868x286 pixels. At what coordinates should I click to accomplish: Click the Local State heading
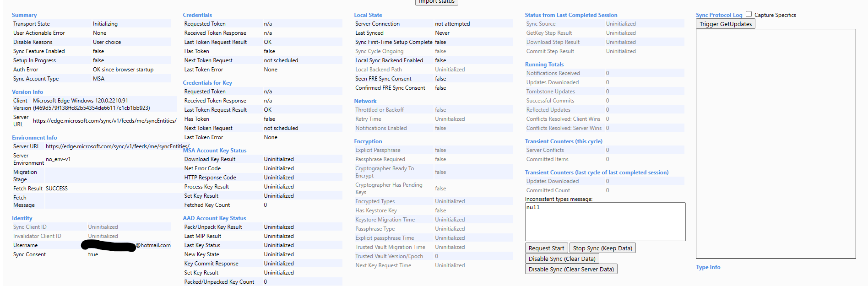[368, 15]
